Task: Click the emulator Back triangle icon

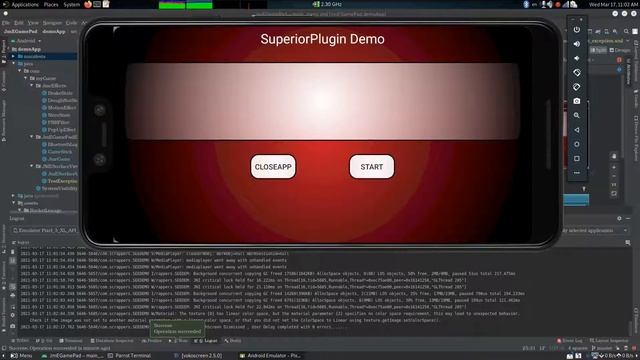Action: coord(577,130)
